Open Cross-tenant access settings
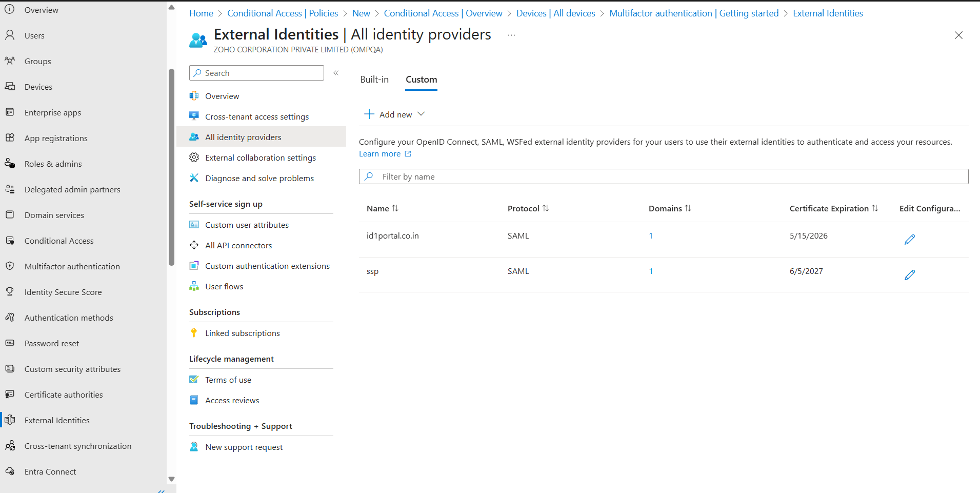The height and width of the screenshot is (493, 980). [x=257, y=116]
